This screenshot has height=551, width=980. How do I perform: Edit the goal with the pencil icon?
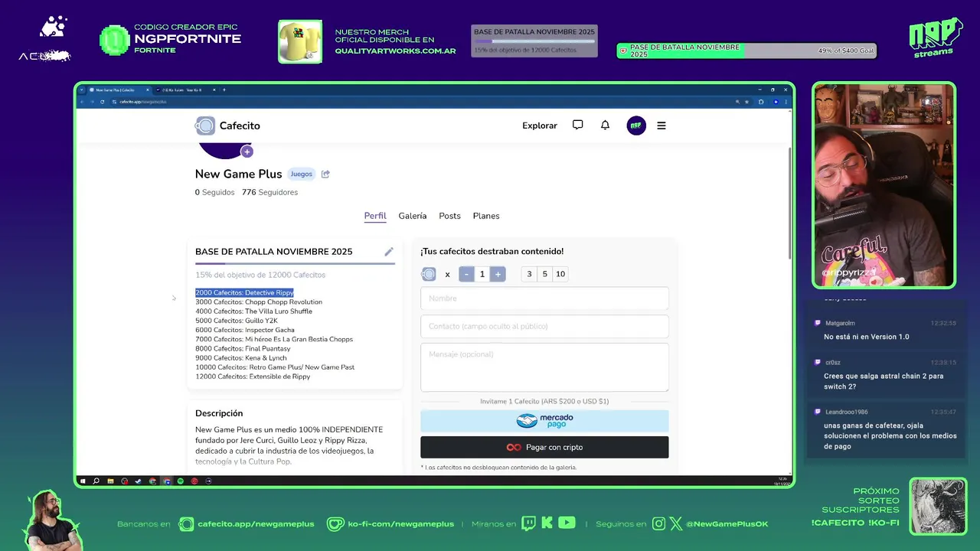click(389, 252)
